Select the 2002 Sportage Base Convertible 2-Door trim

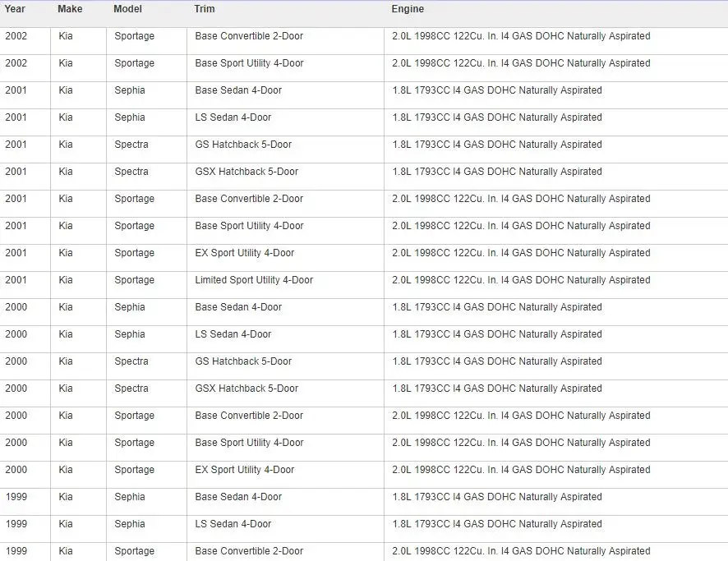pyautogui.click(x=249, y=36)
